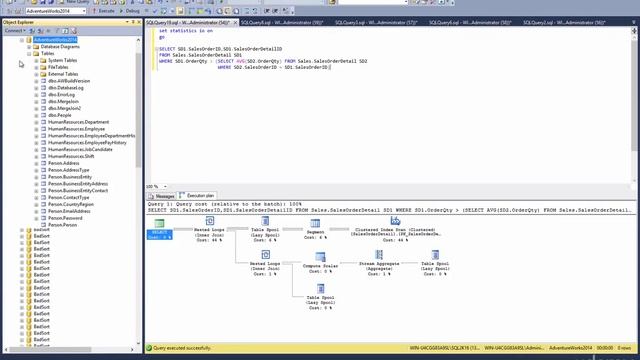Select the Stream Aggregate operator
This screenshot has height=360, width=640.
tap(379, 263)
